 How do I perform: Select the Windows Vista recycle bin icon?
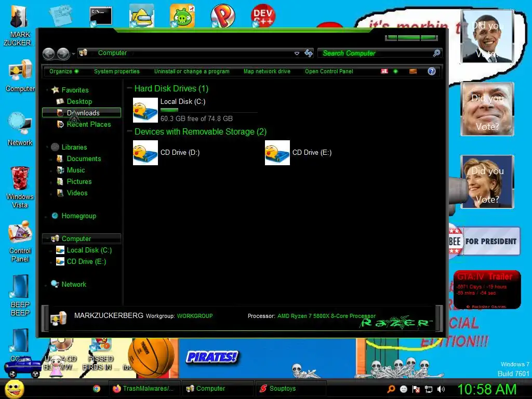coord(20,187)
